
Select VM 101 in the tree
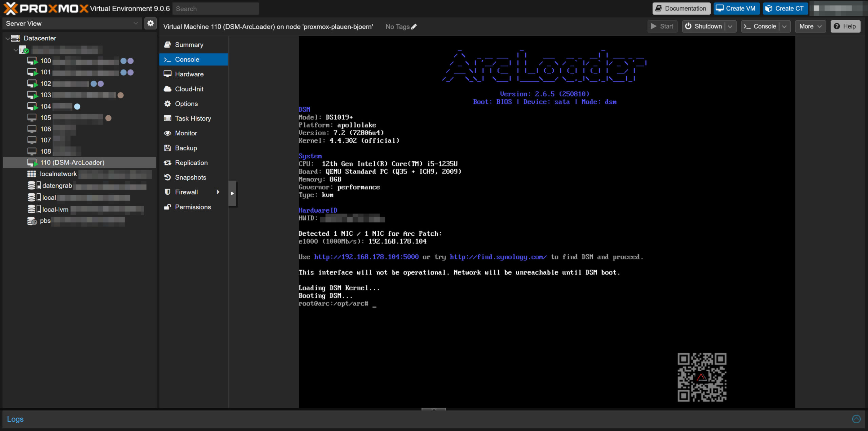pyautogui.click(x=80, y=72)
